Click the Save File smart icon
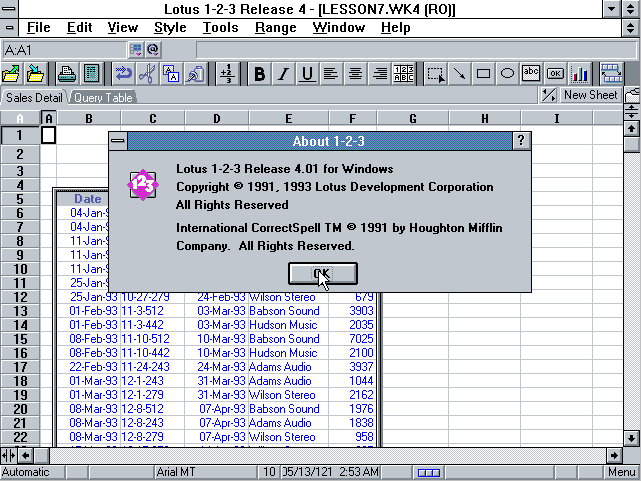641x481 pixels. point(35,74)
